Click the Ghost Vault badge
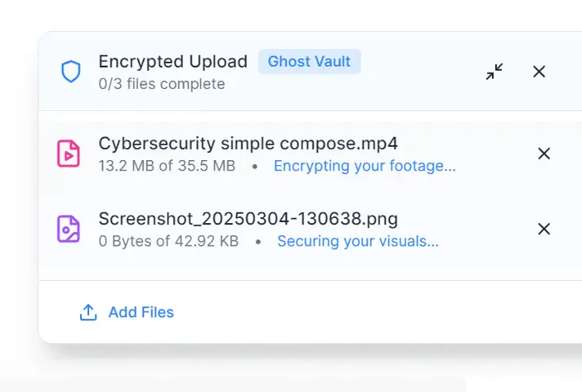 click(x=309, y=61)
